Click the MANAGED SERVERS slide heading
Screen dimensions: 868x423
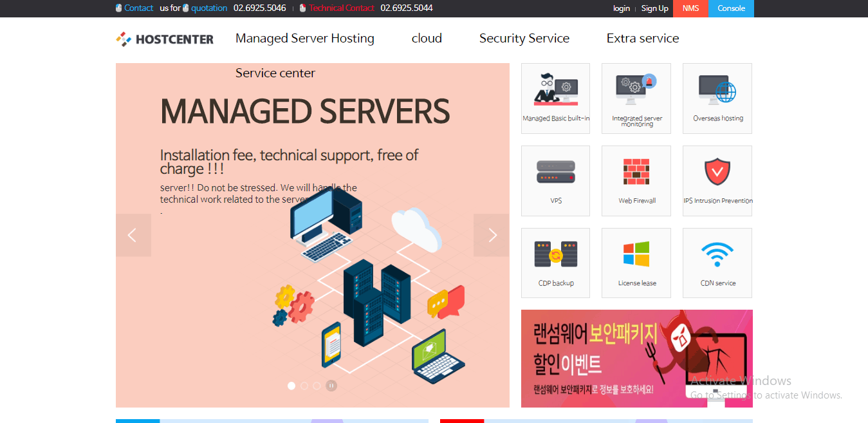[x=305, y=111]
